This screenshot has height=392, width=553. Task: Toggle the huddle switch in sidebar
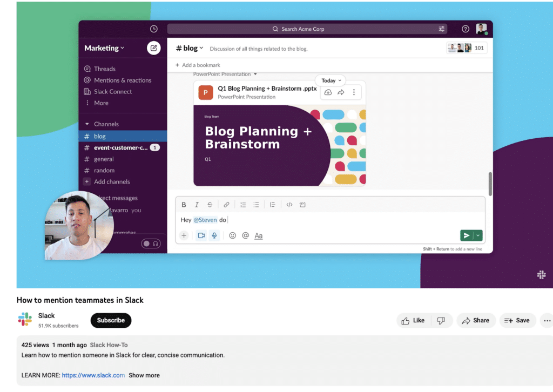point(151,244)
